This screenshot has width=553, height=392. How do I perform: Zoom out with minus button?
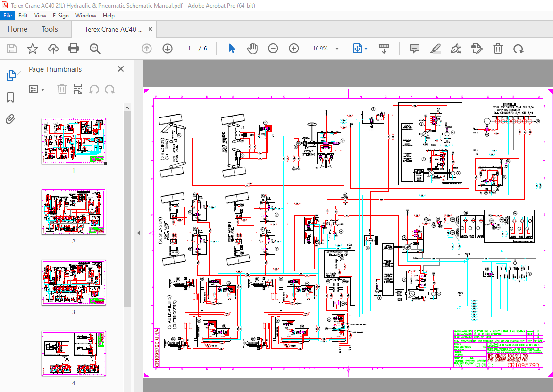pos(273,49)
